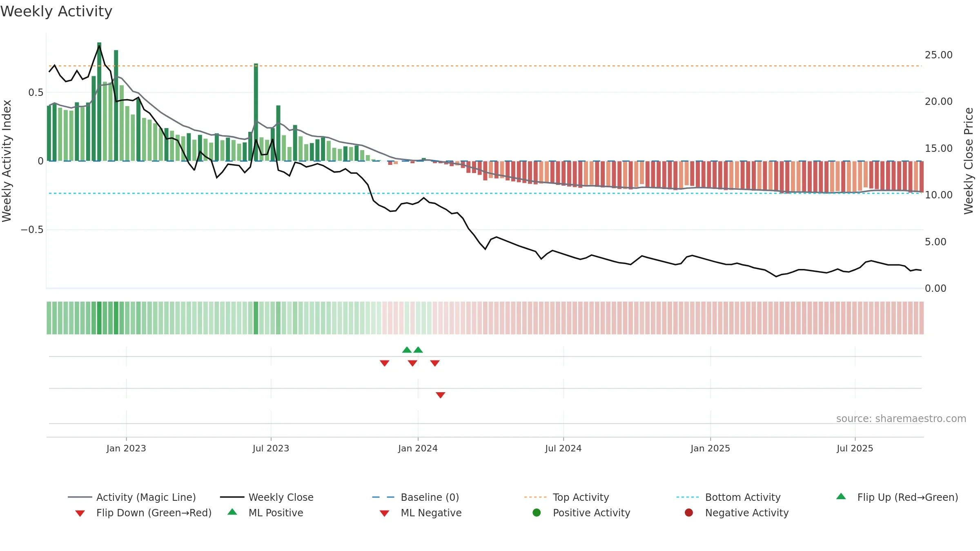Toggle the Activity (Magic Line) legend entry

[132, 497]
